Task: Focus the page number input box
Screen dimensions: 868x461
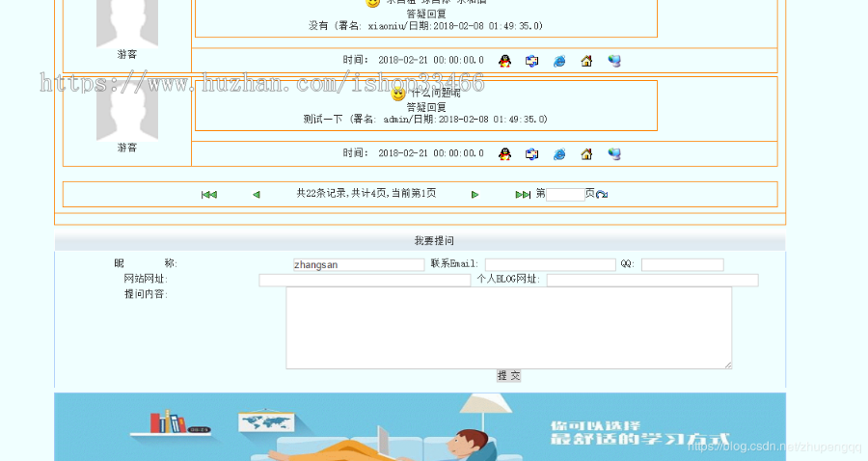Action: [x=565, y=194]
